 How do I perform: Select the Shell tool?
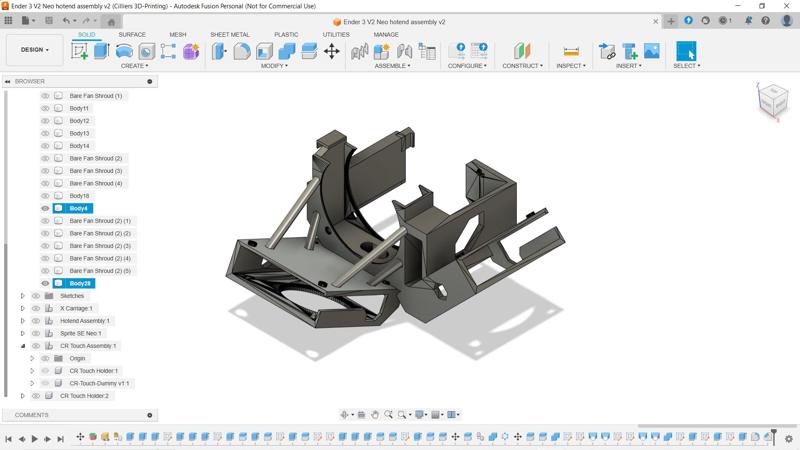264,51
